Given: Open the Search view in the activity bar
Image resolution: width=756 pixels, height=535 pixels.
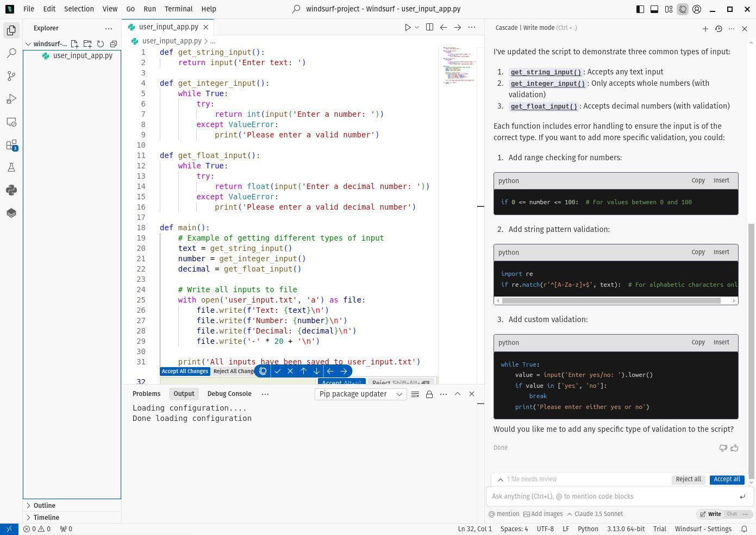Looking at the screenshot, I should (x=11, y=53).
